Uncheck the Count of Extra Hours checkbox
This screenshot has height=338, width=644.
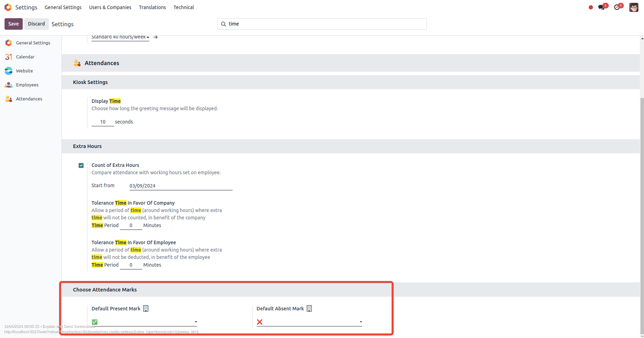(x=81, y=166)
